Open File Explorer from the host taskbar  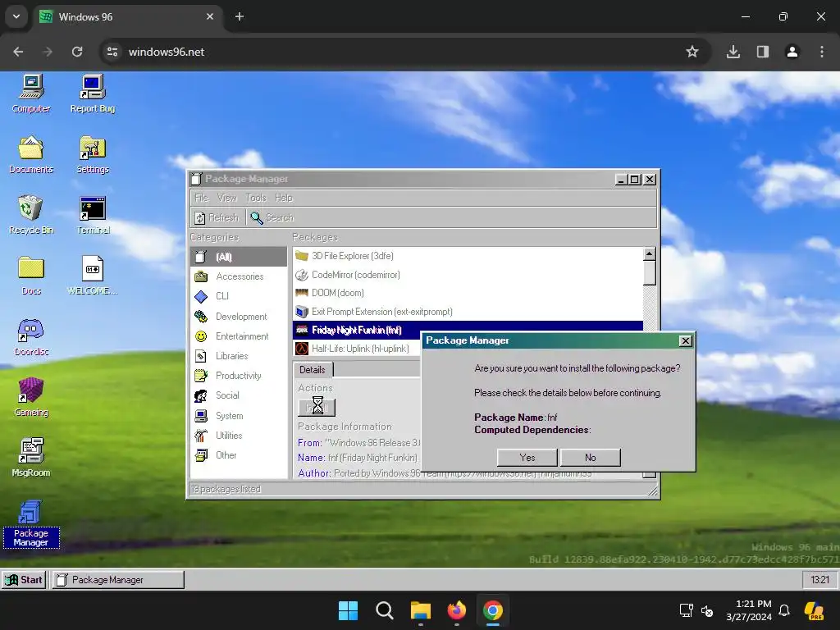421,610
